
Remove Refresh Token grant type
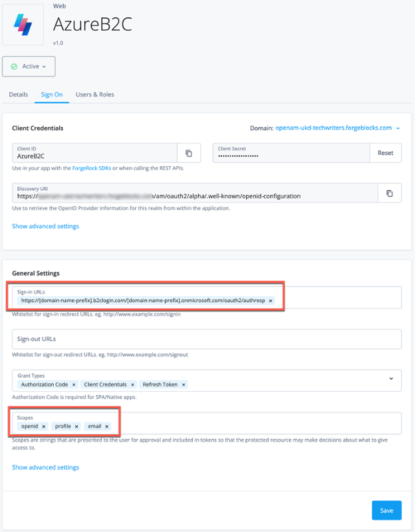184,384
